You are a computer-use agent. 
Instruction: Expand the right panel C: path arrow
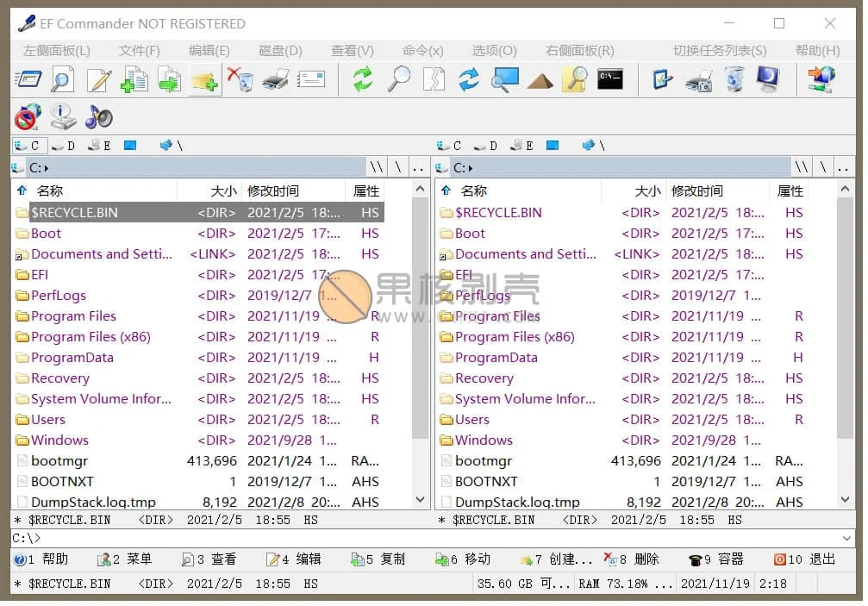(x=470, y=168)
